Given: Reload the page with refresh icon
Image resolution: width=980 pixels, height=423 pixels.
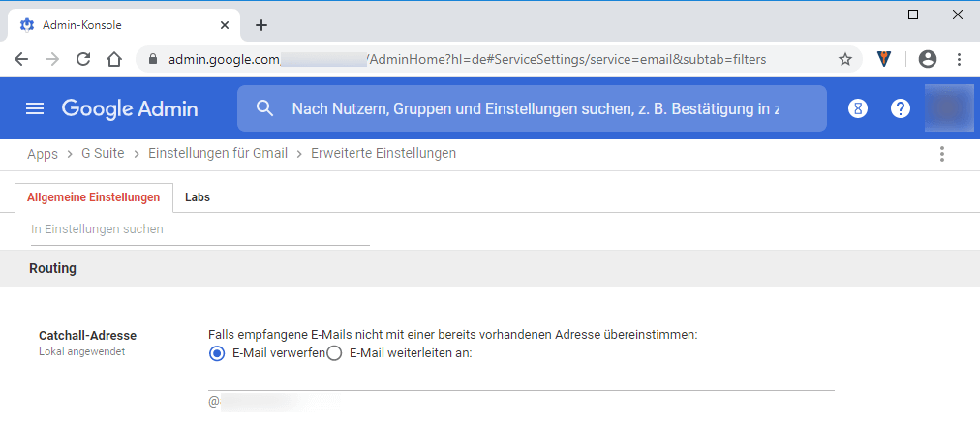Looking at the screenshot, I should click(83, 59).
